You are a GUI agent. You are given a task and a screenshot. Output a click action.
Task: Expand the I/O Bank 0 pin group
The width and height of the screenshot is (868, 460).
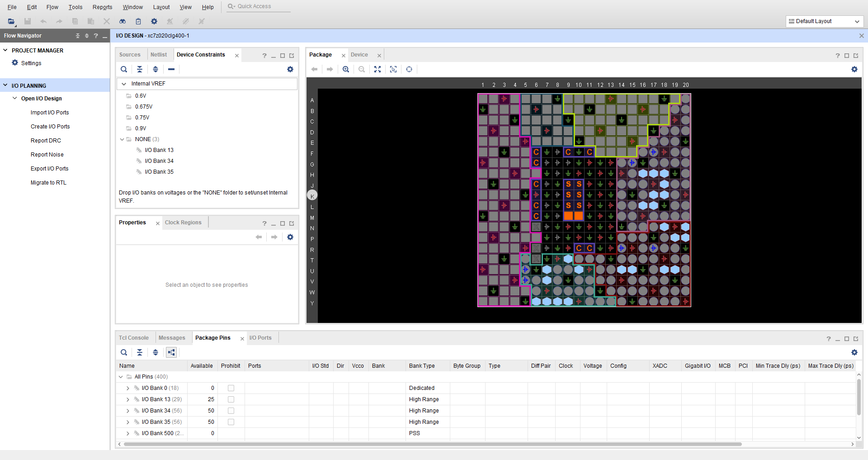pyautogui.click(x=127, y=388)
